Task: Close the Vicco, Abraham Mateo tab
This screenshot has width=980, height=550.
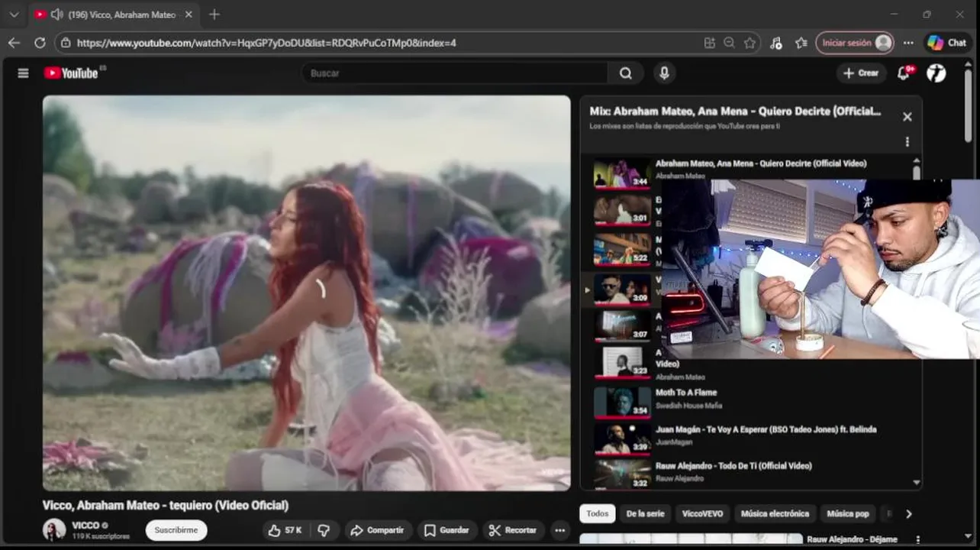Action: tap(189, 15)
